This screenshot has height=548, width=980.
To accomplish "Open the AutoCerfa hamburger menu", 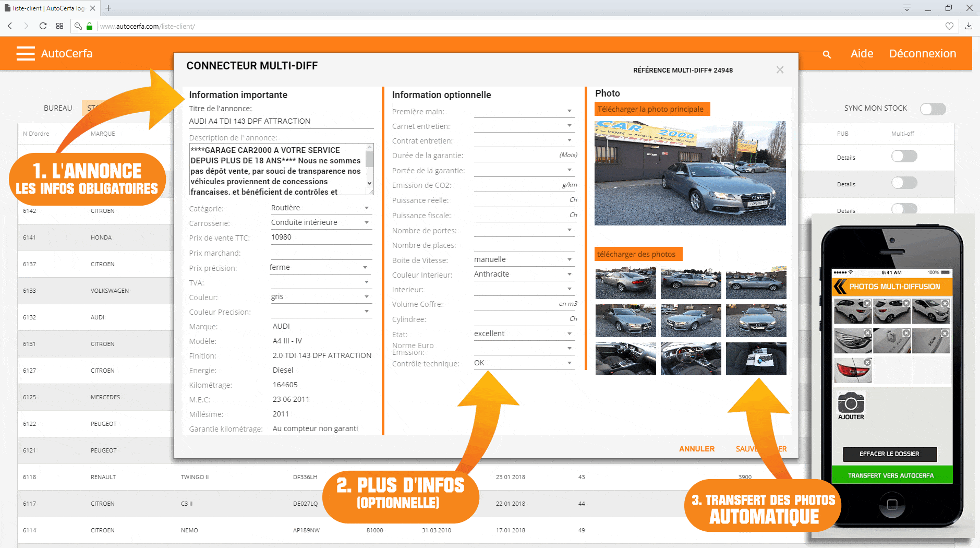I will (x=25, y=54).
